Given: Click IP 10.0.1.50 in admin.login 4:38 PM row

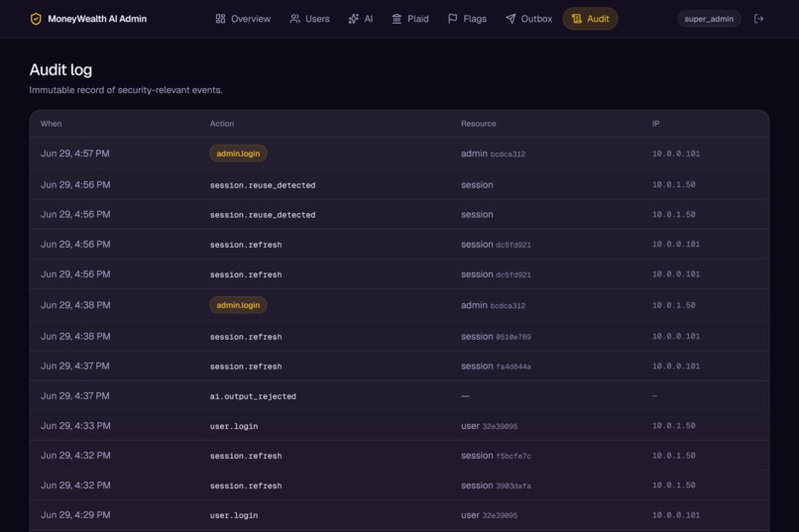Looking at the screenshot, I should 674,305.
